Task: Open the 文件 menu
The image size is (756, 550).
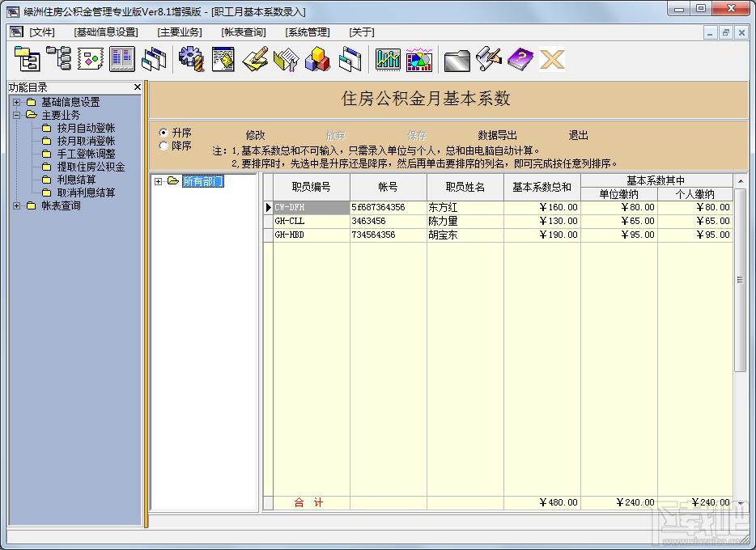Action: tap(42, 32)
